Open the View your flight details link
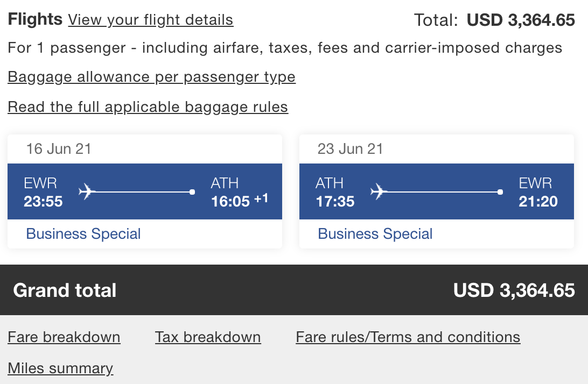Screen dimensions: 588x384 pos(150,20)
